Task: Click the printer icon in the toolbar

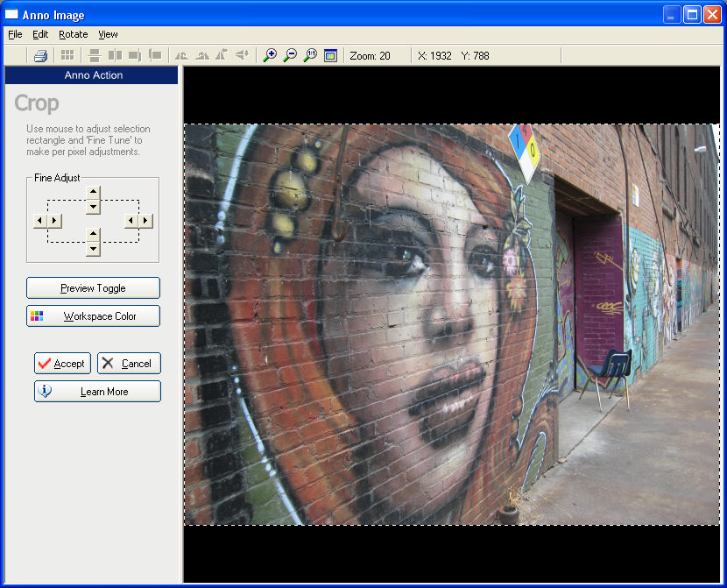Action: [41, 56]
